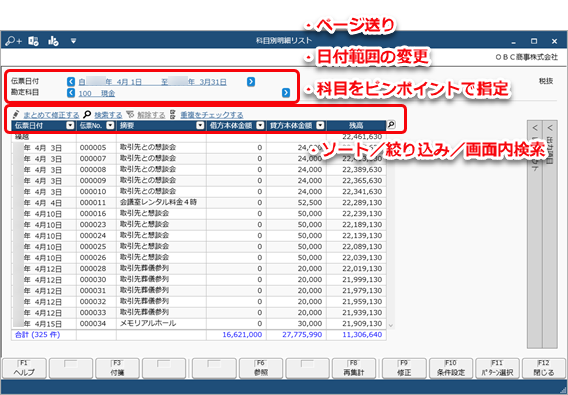Click メモリアルホール description cell
The width and height of the screenshot is (568, 395).
pyautogui.click(x=161, y=323)
